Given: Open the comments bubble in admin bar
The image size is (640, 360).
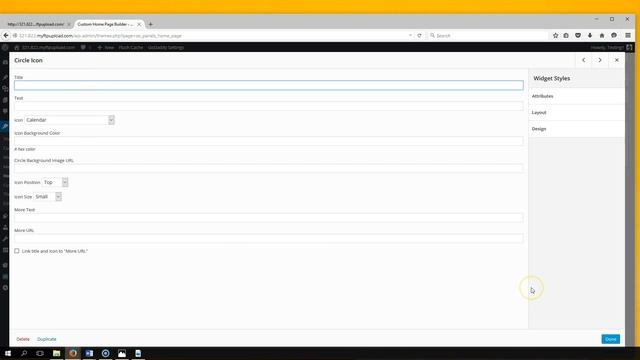Looking at the screenshot, I should 83,47.
